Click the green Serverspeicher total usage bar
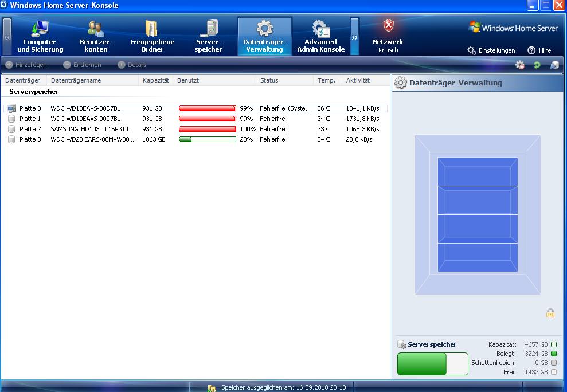This screenshot has width=567, height=392. [432, 364]
